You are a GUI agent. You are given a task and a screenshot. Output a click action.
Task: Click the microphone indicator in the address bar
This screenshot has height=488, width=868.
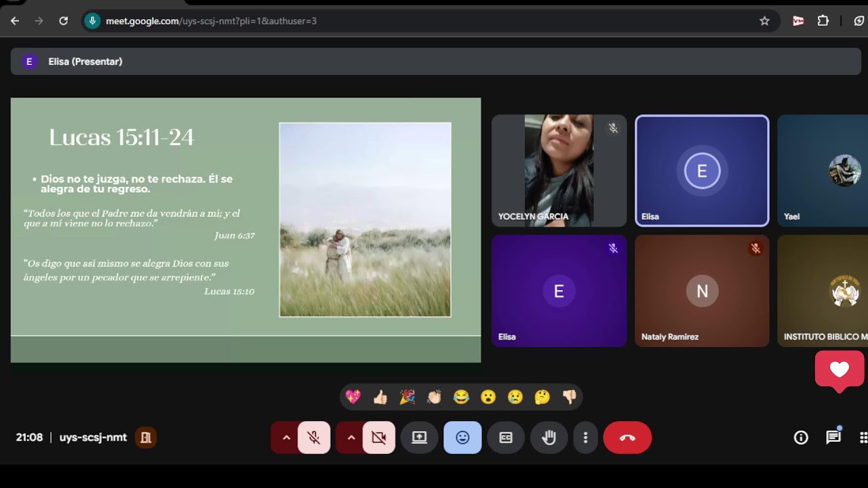tap(92, 21)
